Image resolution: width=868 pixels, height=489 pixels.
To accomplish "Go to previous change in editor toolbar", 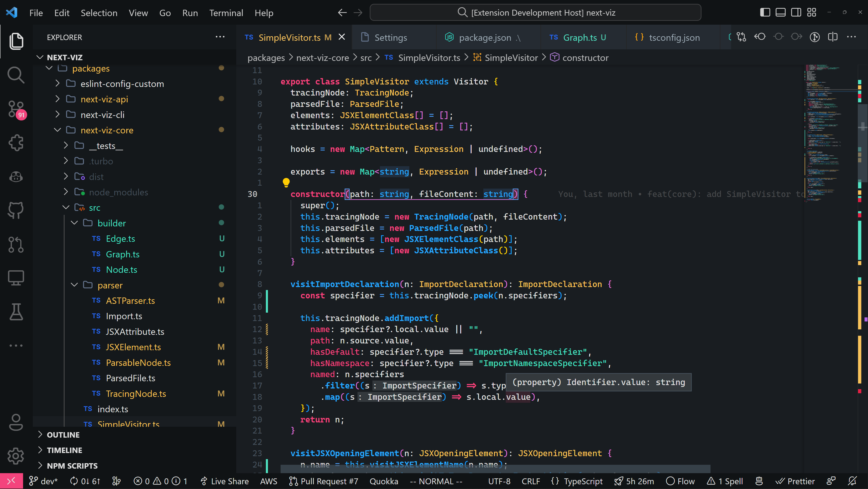I will 760,37.
